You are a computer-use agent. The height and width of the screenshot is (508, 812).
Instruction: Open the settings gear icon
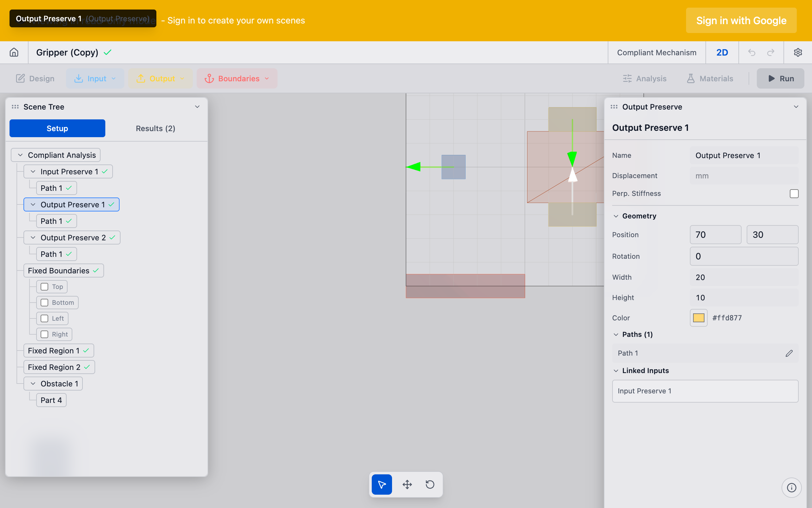click(798, 52)
